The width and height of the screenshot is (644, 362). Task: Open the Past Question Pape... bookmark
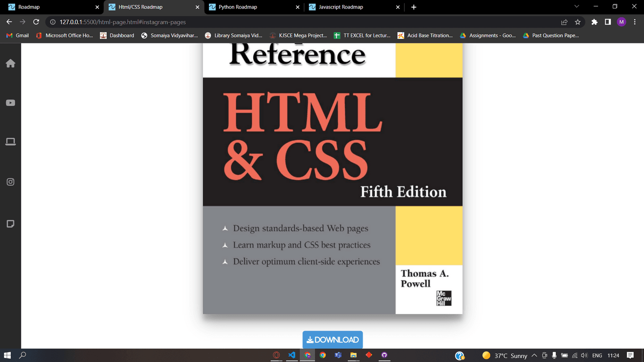click(x=551, y=35)
